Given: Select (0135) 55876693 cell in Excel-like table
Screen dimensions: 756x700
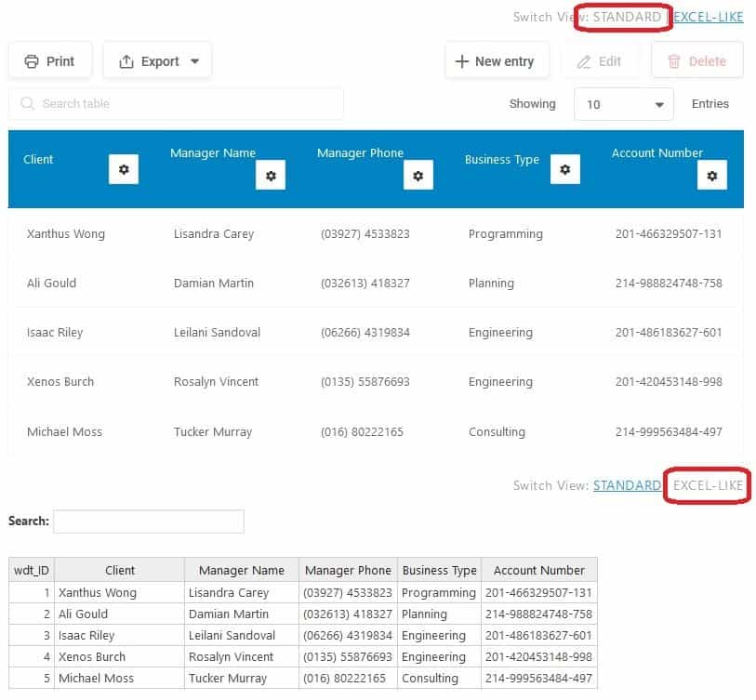Looking at the screenshot, I should pyautogui.click(x=348, y=656).
